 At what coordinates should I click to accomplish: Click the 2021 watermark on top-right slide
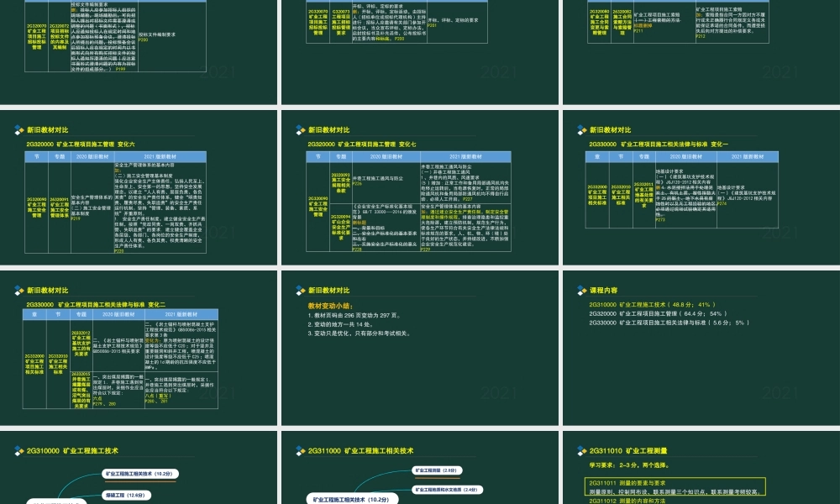coord(781,71)
